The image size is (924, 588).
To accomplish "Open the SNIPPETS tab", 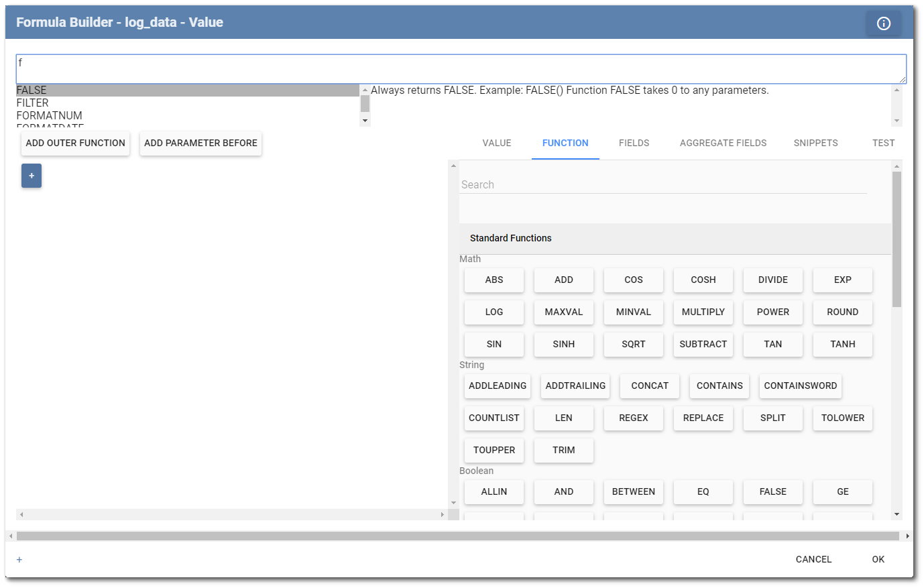I will (815, 143).
